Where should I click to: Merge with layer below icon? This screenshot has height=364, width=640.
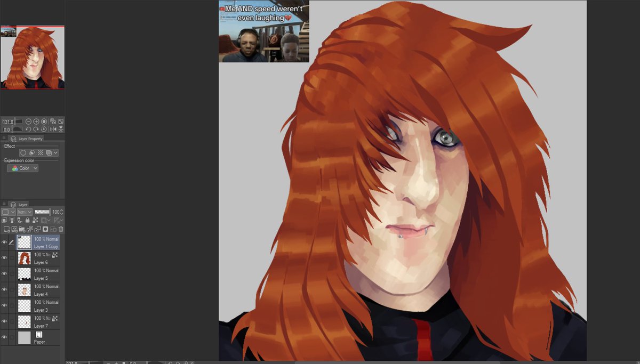tap(37, 229)
